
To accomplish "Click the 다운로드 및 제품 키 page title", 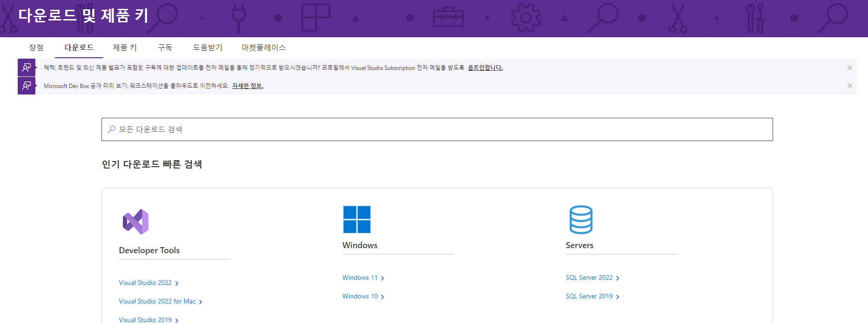I will [83, 15].
